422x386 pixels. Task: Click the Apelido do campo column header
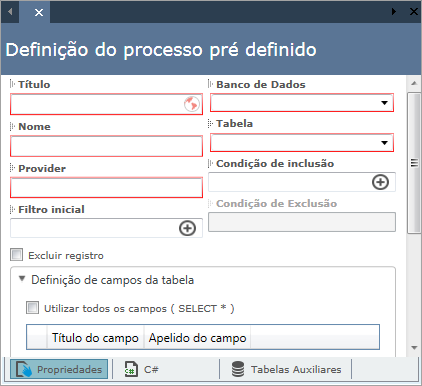coord(197,338)
